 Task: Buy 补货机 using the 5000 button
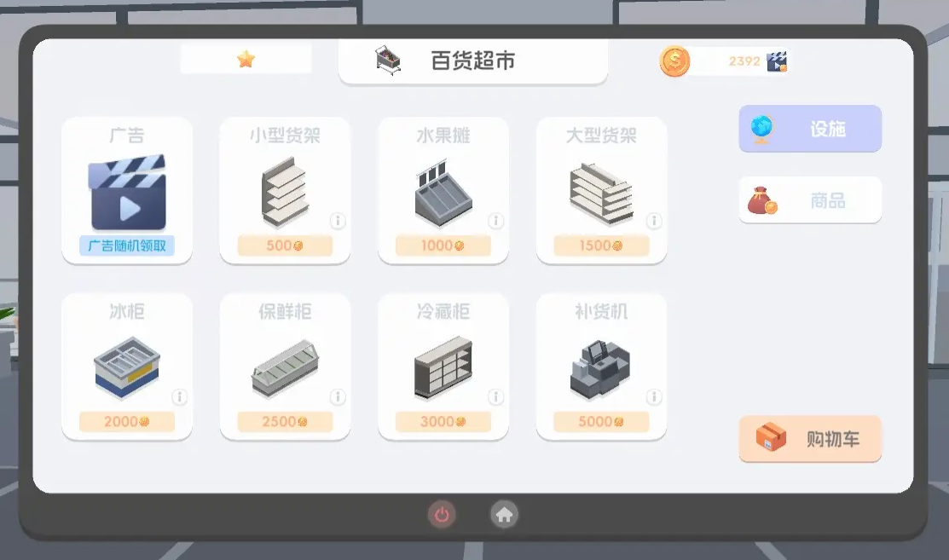point(601,422)
